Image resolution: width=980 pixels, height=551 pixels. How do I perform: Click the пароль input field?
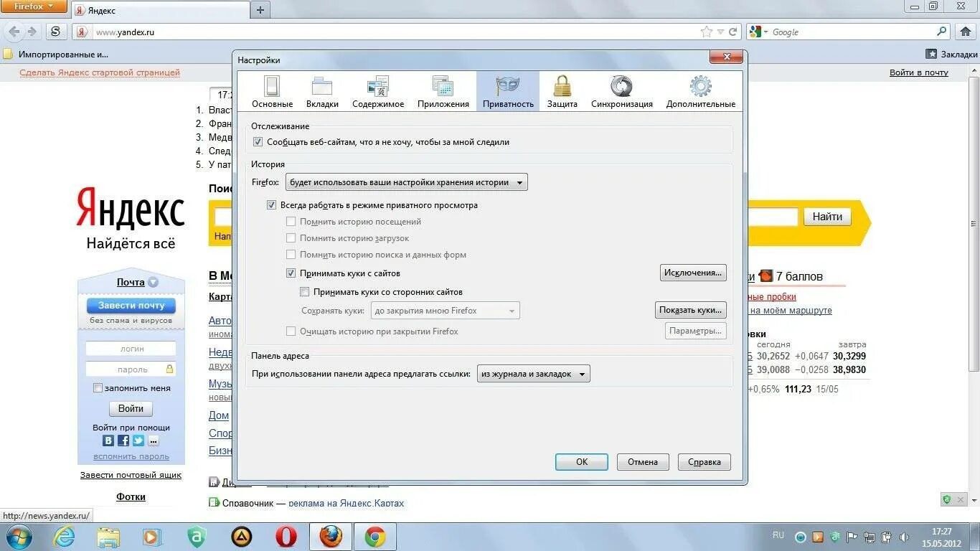coord(131,369)
